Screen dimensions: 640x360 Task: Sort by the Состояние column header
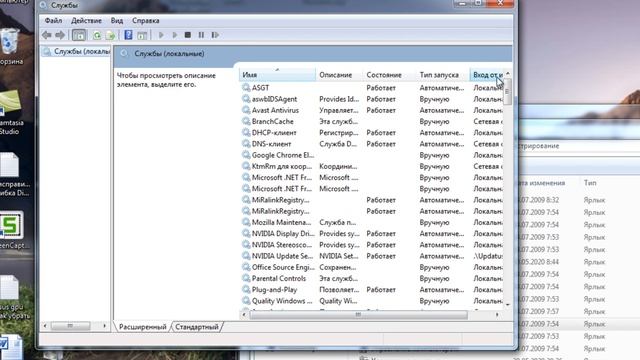(389, 75)
